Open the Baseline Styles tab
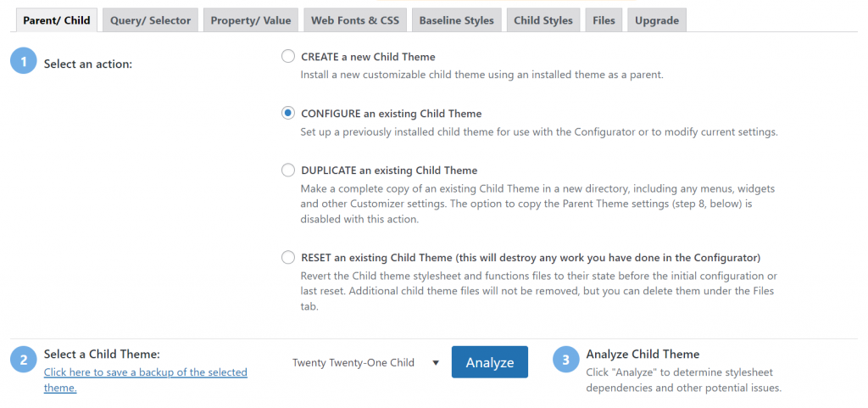 coord(456,20)
